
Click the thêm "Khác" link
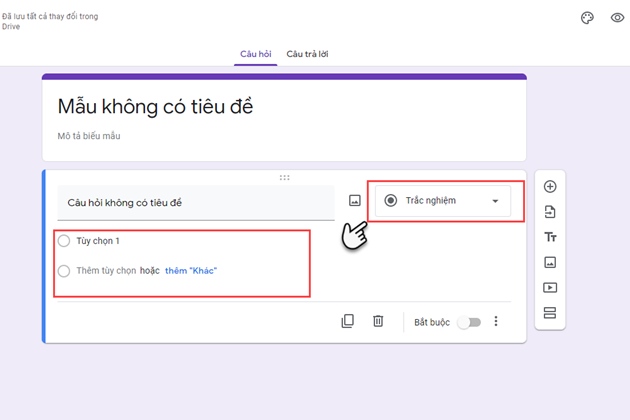click(191, 271)
